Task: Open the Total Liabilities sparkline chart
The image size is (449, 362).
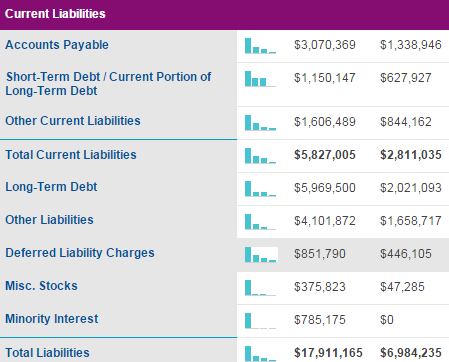Action: [260, 354]
